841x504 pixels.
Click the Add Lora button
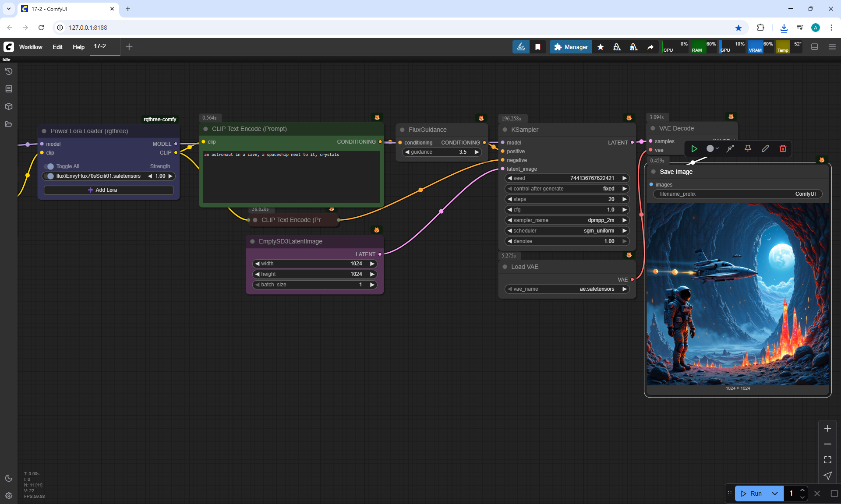[108, 190]
